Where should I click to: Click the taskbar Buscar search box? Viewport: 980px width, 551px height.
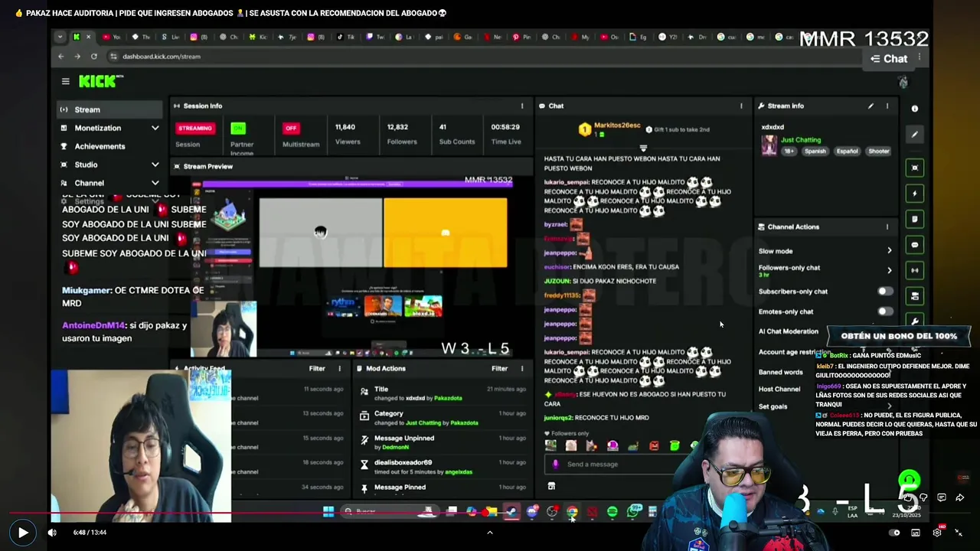(x=390, y=511)
